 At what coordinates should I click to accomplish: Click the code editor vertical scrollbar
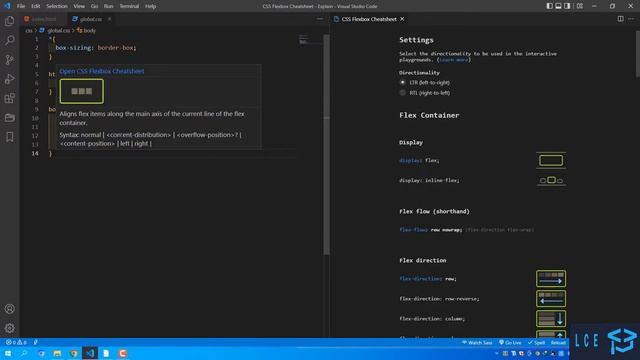point(326,145)
